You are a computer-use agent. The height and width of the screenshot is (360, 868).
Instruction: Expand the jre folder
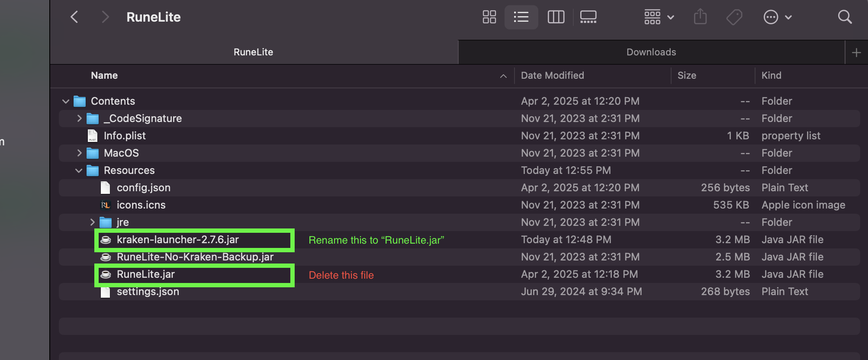92,222
